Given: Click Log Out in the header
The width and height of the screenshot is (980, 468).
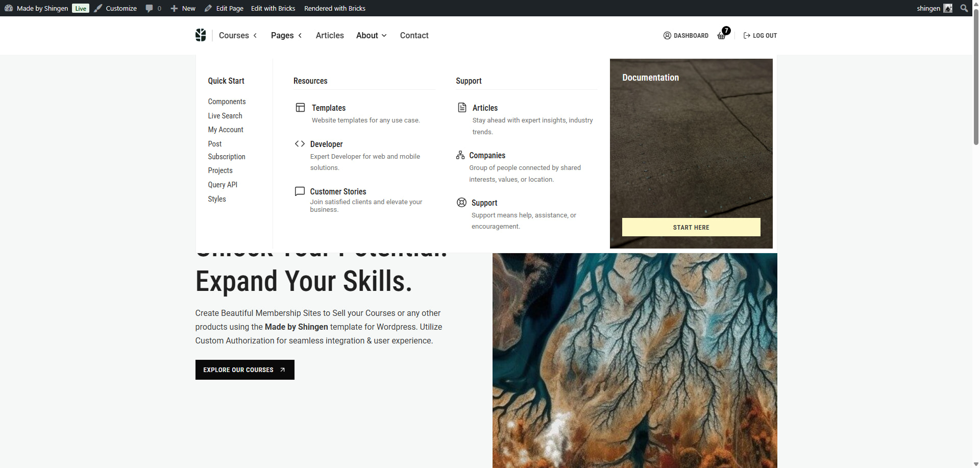Looking at the screenshot, I should click(760, 36).
